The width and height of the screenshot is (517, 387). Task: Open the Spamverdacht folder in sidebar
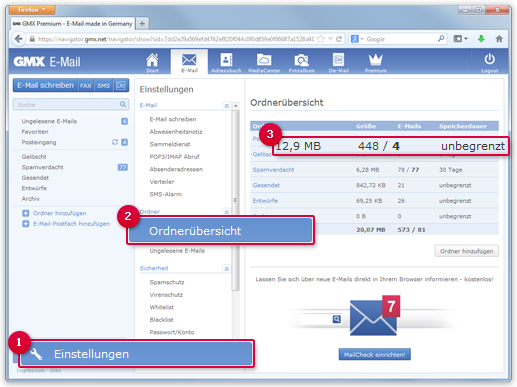(x=42, y=167)
